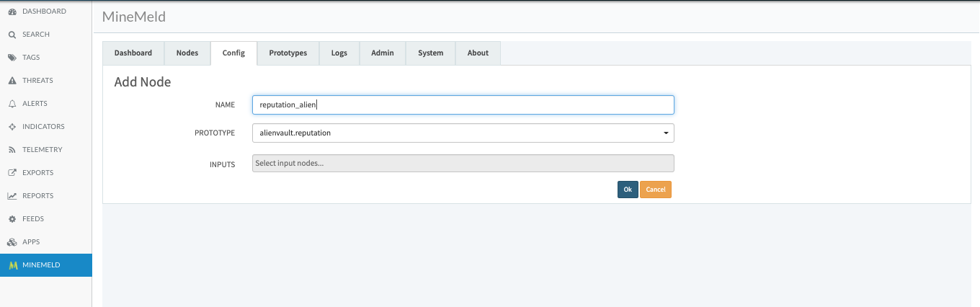The image size is (980, 307).
Task: Open the Logs tab
Action: coord(339,53)
